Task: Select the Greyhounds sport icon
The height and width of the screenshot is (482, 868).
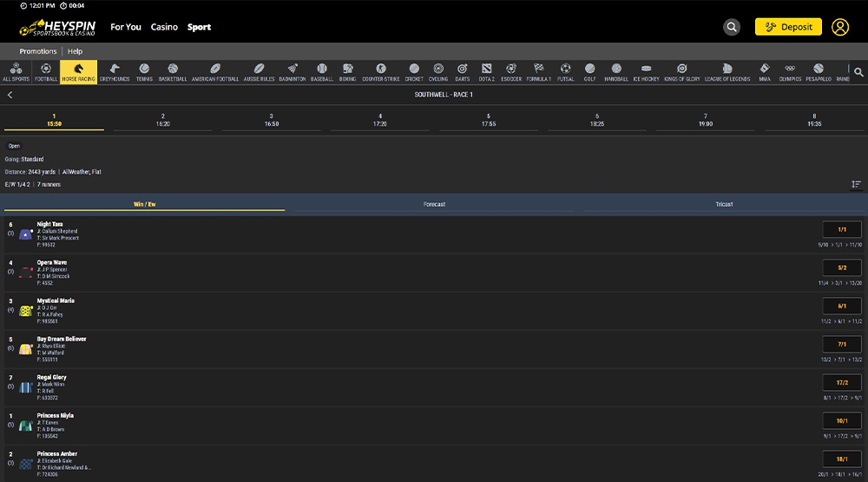Action: click(115, 72)
